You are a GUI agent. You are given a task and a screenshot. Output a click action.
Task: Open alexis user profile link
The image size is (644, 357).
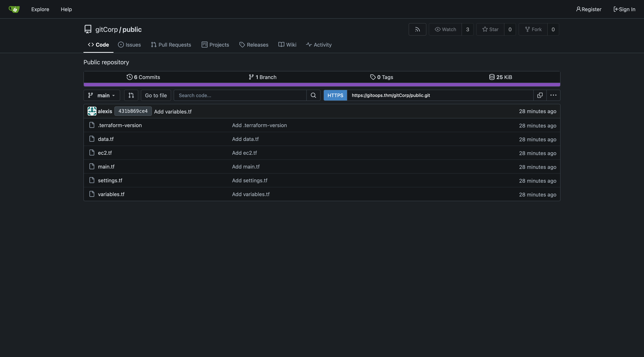[x=105, y=111]
